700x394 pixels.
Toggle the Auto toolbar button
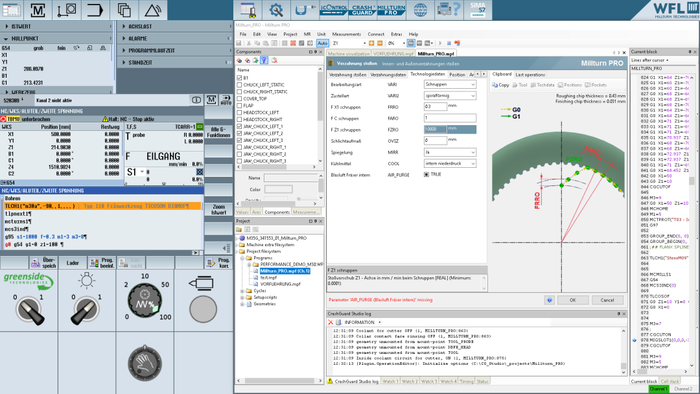coord(322,43)
